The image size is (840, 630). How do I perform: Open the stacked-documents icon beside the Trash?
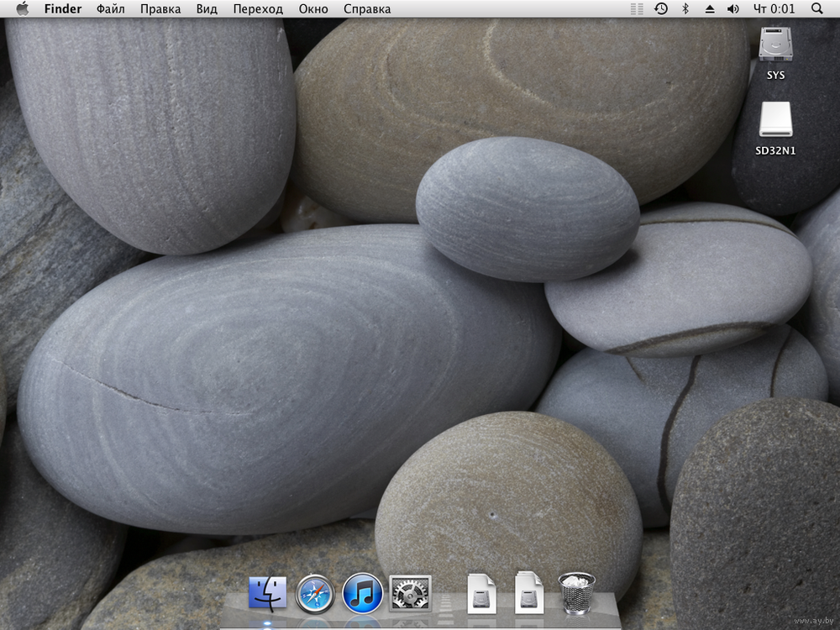528,593
